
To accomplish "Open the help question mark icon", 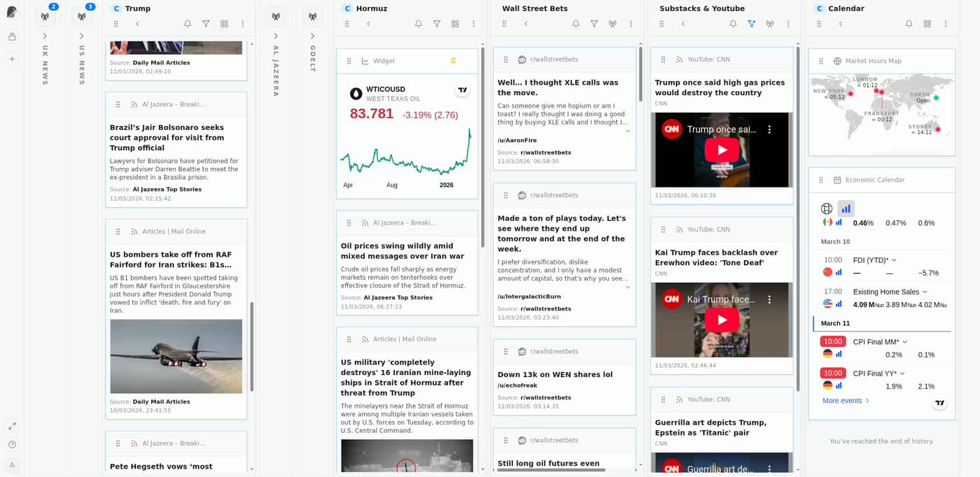I will pyautogui.click(x=12, y=445).
